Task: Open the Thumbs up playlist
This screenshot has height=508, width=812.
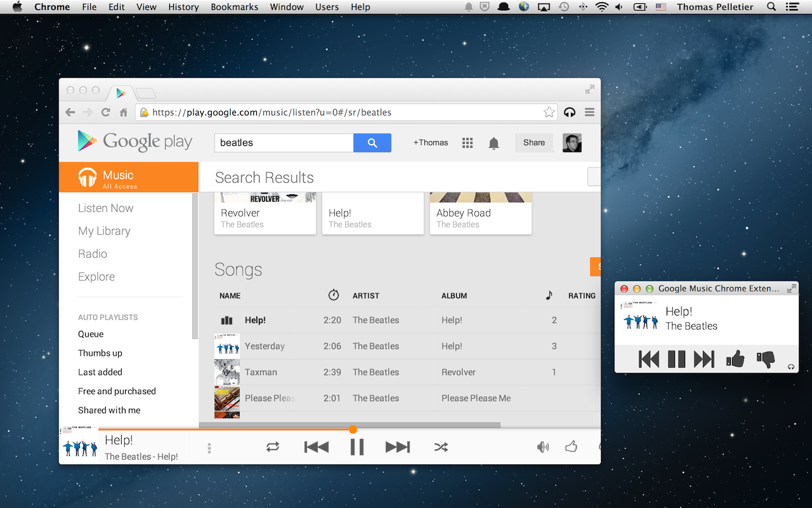Action: [x=100, y=353]
